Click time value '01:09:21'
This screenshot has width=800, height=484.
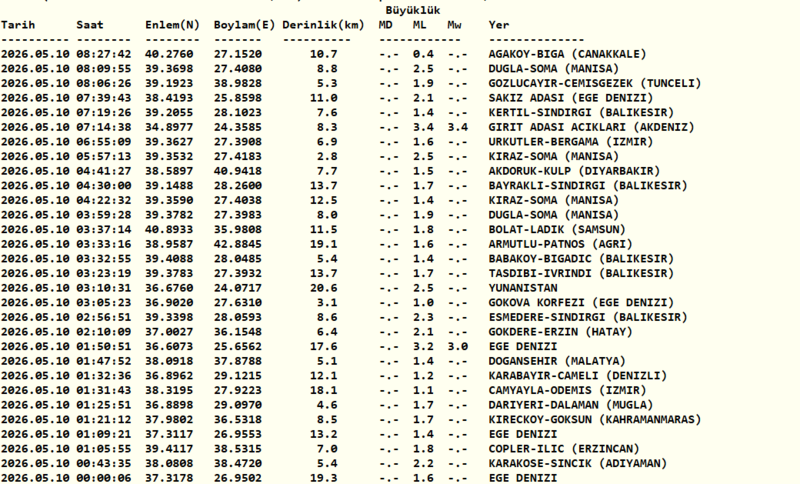[104, 435]
